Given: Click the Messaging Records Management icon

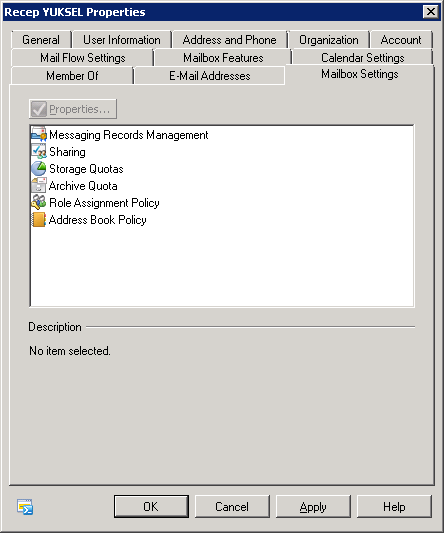Looking at the screenshot, I should click(x=39, y=135).
